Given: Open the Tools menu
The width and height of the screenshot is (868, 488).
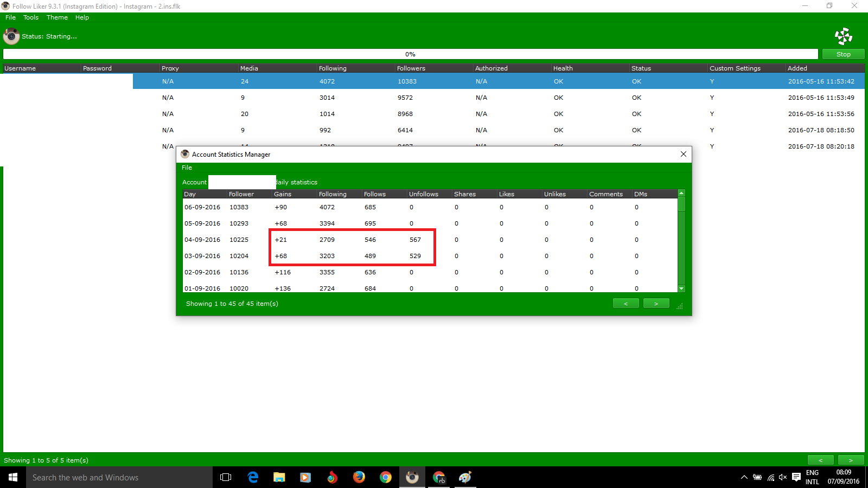Looking at the screenshot, I should pyautogui.click(x=31, y=17).
